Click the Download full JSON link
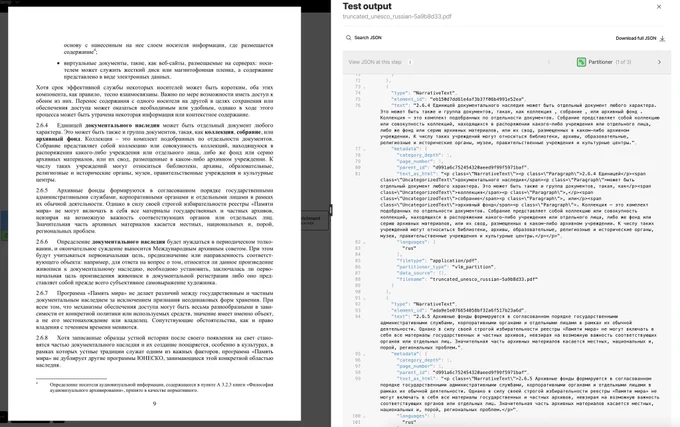Viewport: 680px width, 427px height. 635,38
